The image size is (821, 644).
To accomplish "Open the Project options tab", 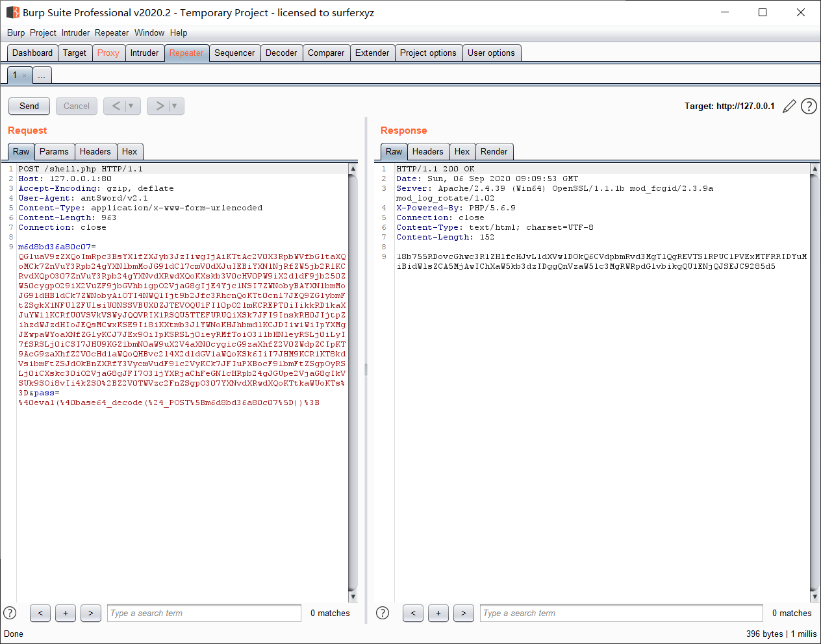I will pos(428,53).
